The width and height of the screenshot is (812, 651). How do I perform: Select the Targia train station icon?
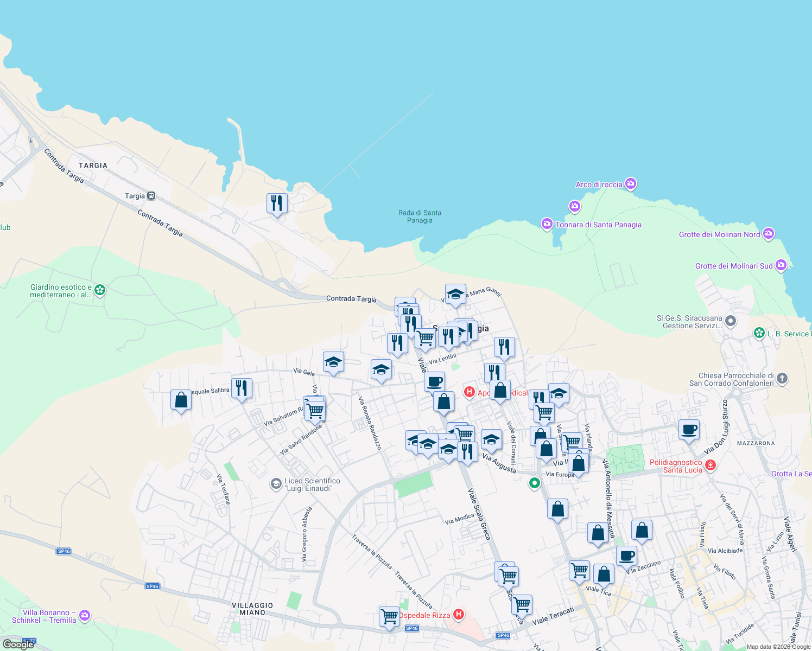click(x=150, y=195)
